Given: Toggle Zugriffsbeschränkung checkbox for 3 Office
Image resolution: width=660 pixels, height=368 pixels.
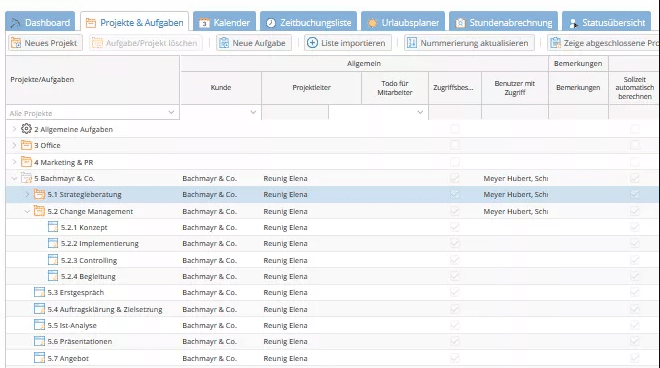Looking at the screenshot, I should coord(455,145).
